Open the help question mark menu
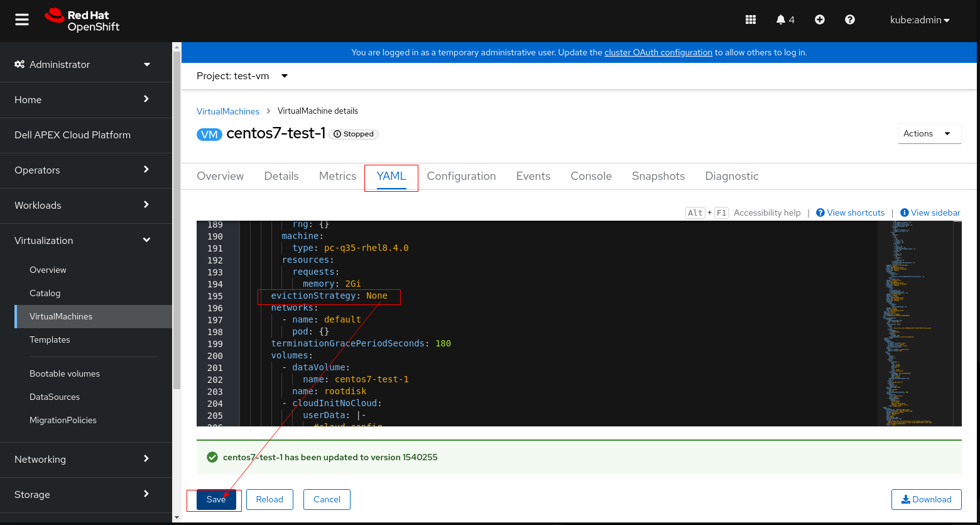The width and height of the screenshot is (980, 525). coord(849,20)
